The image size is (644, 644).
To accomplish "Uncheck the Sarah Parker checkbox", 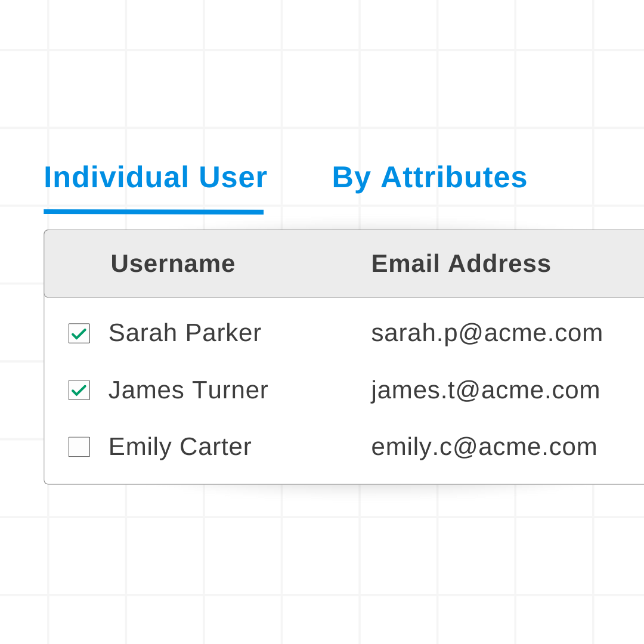I will pos(79,333).
